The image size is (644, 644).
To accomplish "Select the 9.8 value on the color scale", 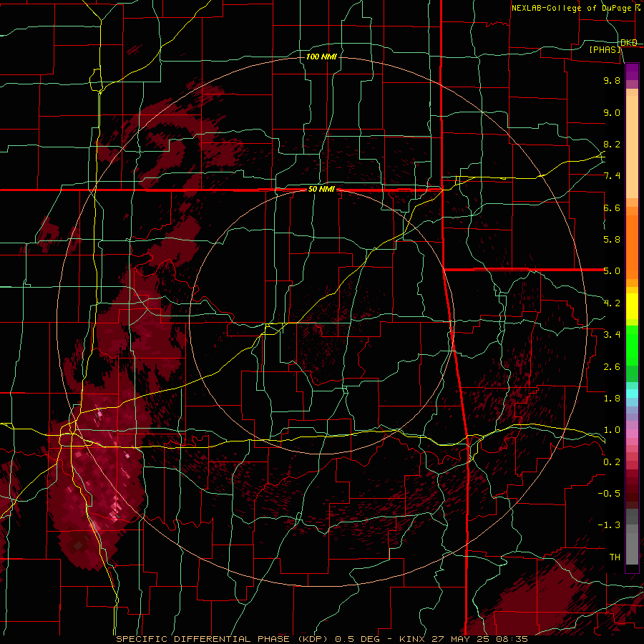I will (x=612, y=80).
